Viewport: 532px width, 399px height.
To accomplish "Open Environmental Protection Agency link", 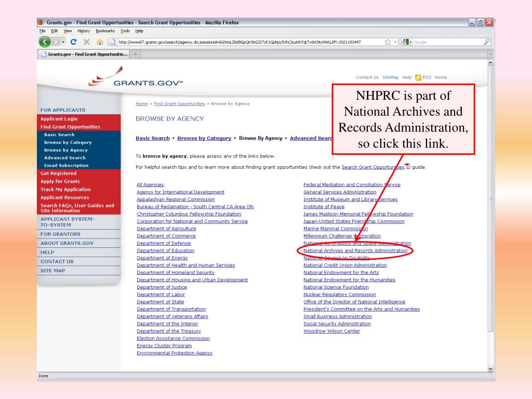I will click(175, 353).
